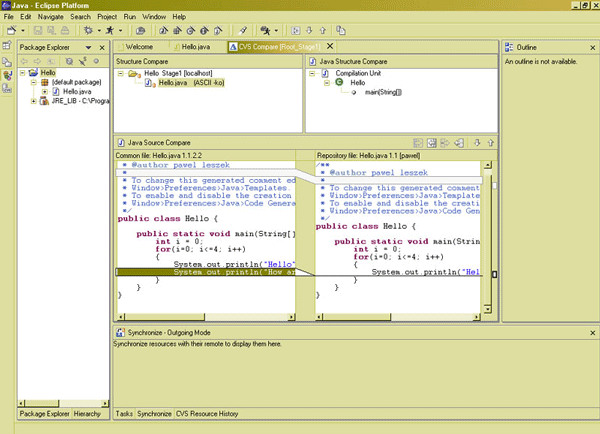Open the Edit menu
Image resolution: width=600 pixels, height=434 pixels.
click(26, 17)
